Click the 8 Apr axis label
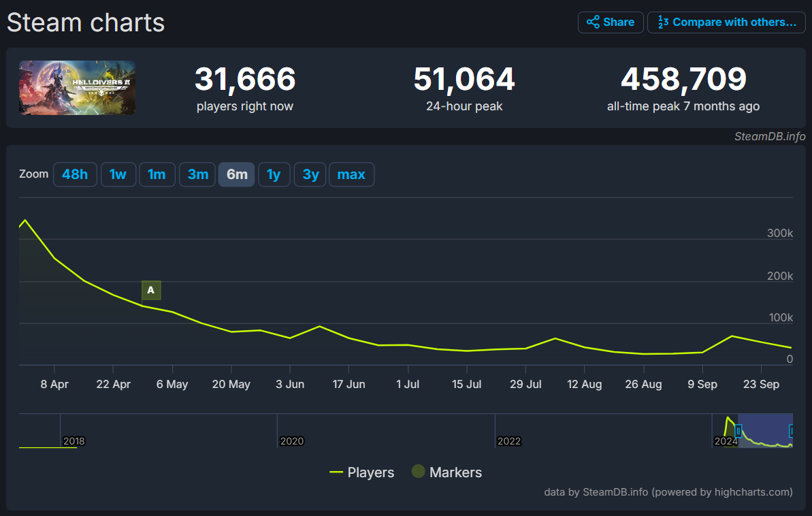812x516 pixels. [x=54, y=385]
